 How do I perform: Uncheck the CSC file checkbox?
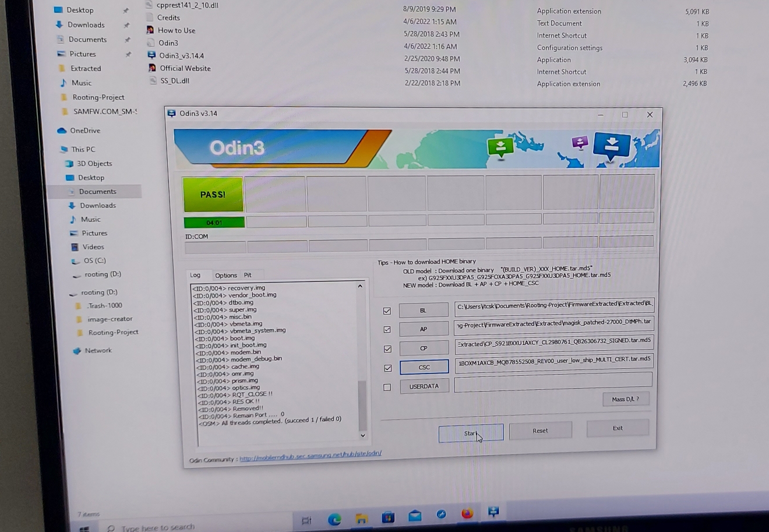(387, 368)
